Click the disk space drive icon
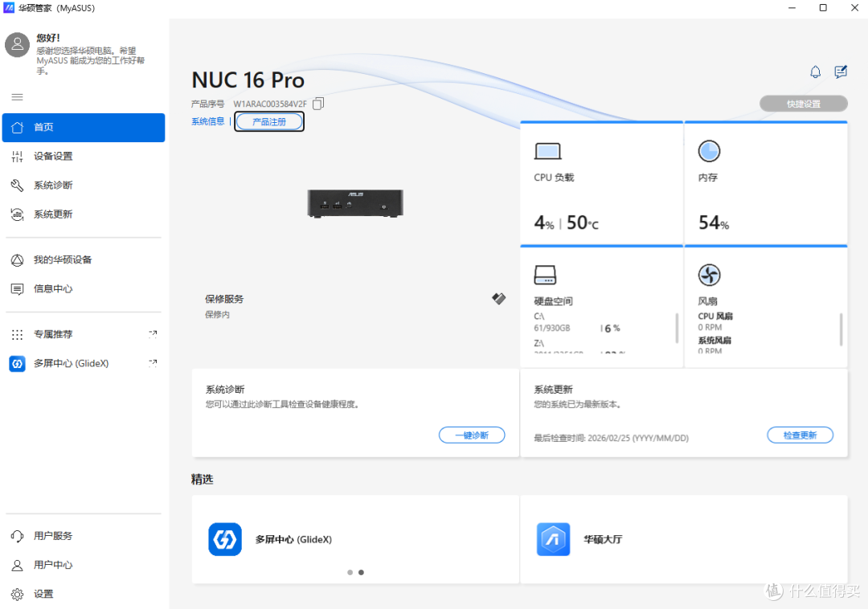 [545, 275]
